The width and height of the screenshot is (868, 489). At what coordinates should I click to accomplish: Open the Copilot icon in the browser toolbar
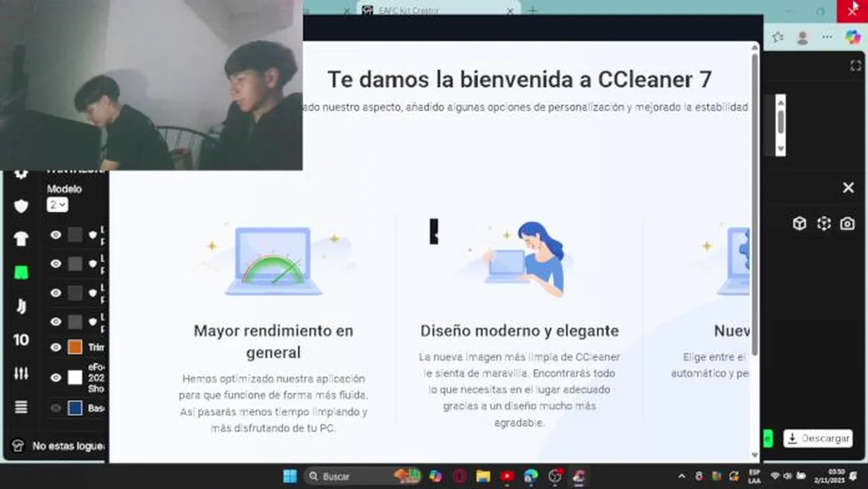852,37
